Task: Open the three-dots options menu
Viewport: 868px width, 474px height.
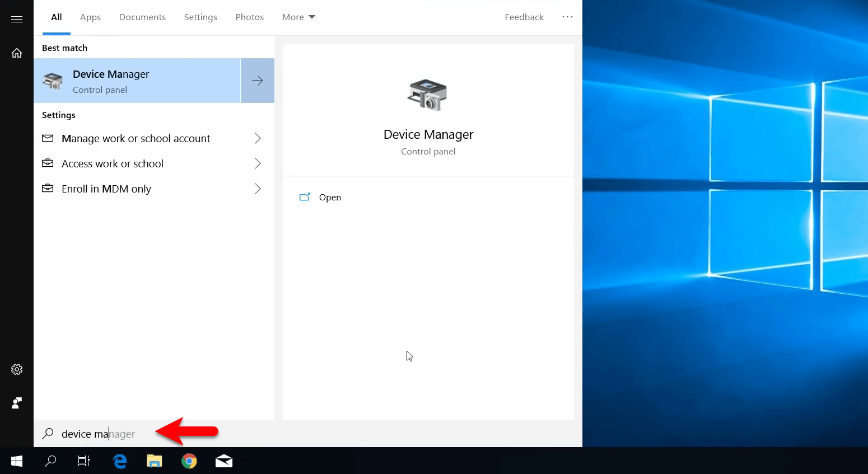Action: 567,17
